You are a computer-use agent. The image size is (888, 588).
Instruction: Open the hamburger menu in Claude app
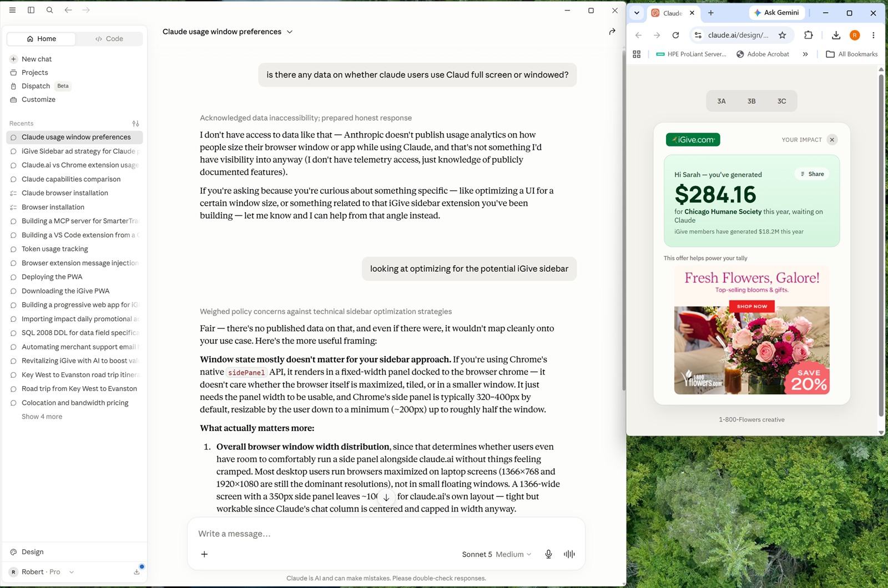(12, 10)
